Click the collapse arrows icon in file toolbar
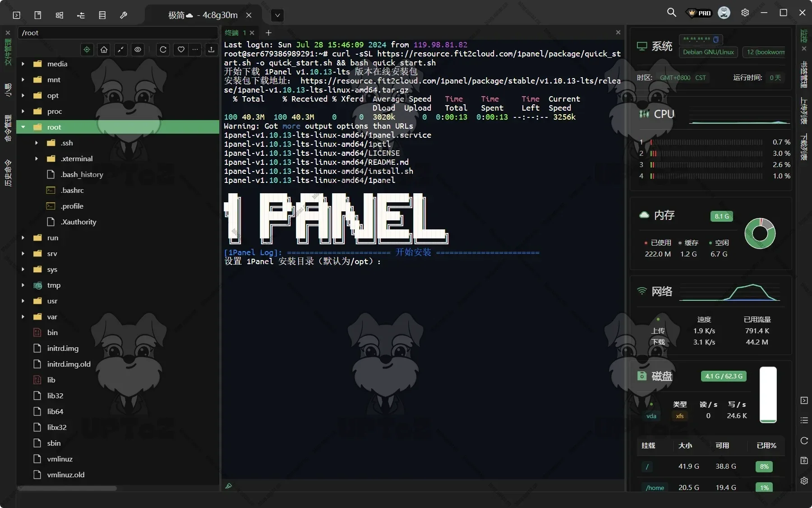The height and width of the screenshot is (508, 812). [120, 50]
